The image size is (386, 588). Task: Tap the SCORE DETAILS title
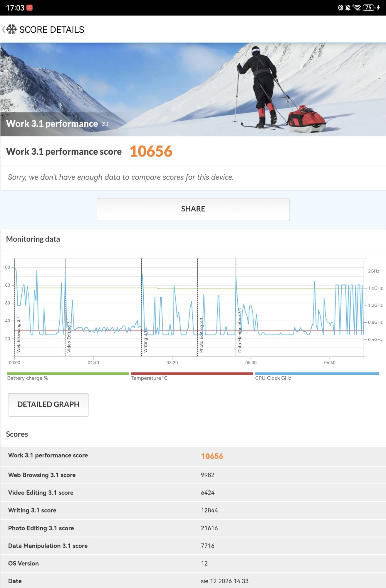[x=52, y=30]
